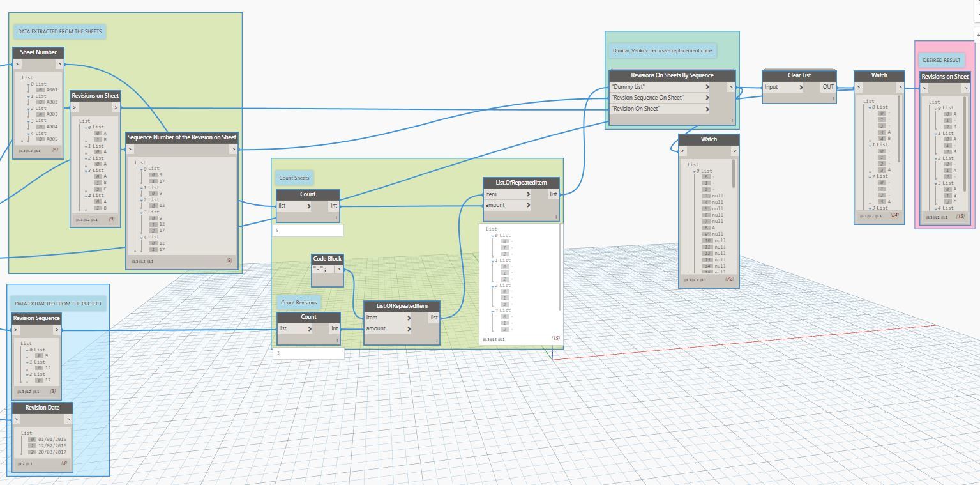The height and width of the screenshot is (485, 980).
Task: Click date value 12/02/2016 in Revision Date
Action: point(52,445)
